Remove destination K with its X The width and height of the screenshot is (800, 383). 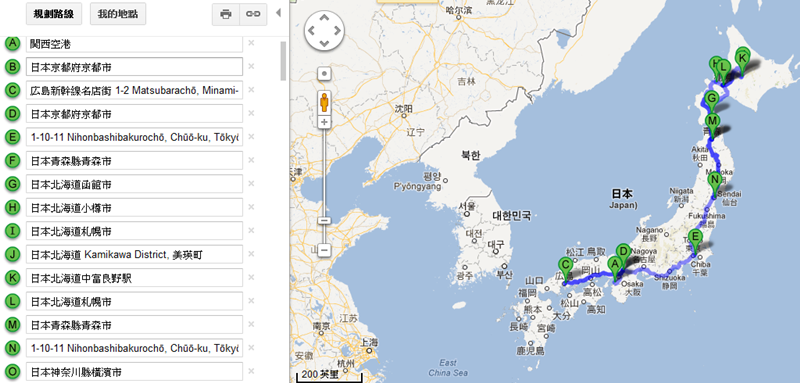coord(251,277)
